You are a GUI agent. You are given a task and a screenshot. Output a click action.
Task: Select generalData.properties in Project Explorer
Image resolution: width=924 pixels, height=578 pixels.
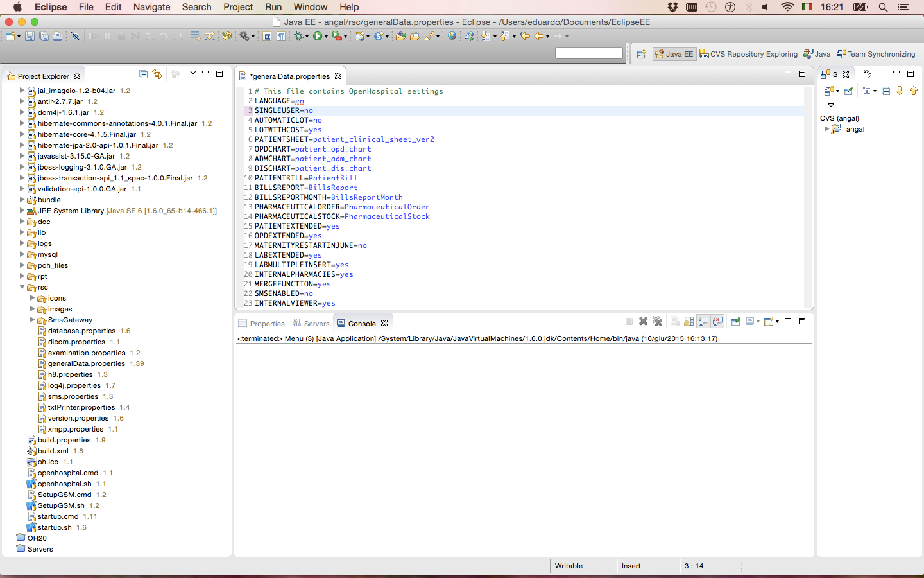point(86,363)
